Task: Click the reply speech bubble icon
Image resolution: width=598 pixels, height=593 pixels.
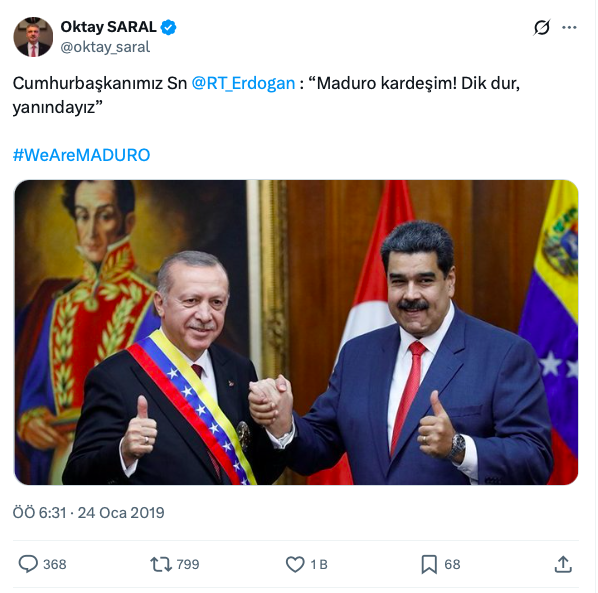Action: pyautogui.click(x=28, y=564)
